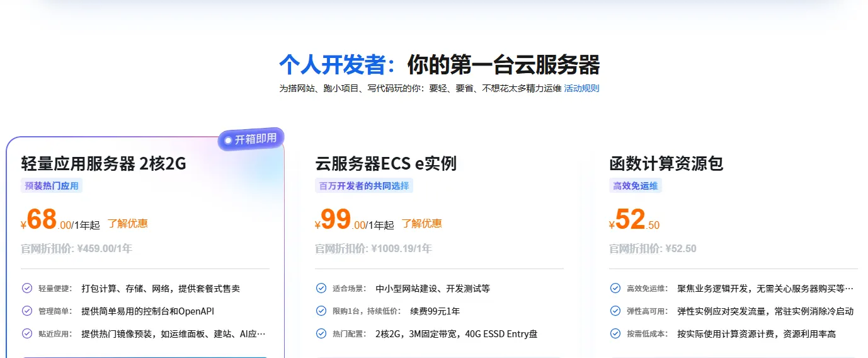Viewport: 868px width, 358px height.
Task: Click the 开箱即用 badge
Action: coord(251,139)
